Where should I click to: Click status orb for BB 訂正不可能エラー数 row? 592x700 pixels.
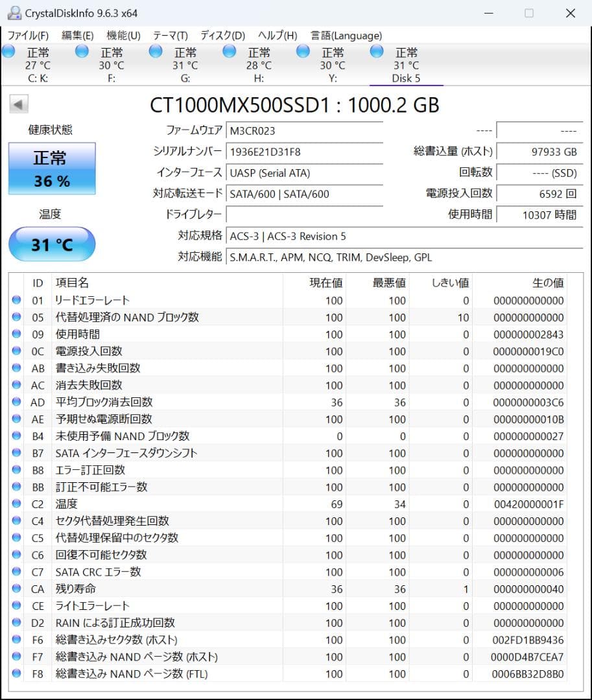(x=16, y=487)
